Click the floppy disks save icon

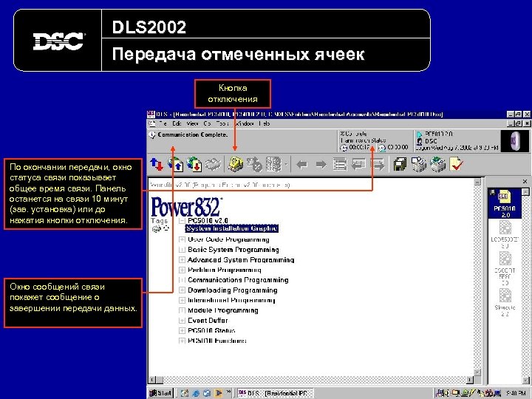point(400,165)
